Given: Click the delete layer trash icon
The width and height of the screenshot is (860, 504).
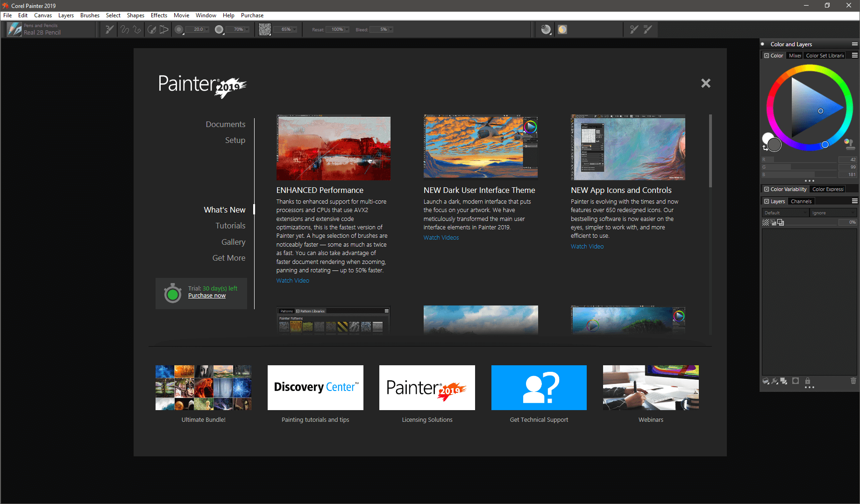Looking at the screenshot, I should pyautogui.click(x=853, y=381).
